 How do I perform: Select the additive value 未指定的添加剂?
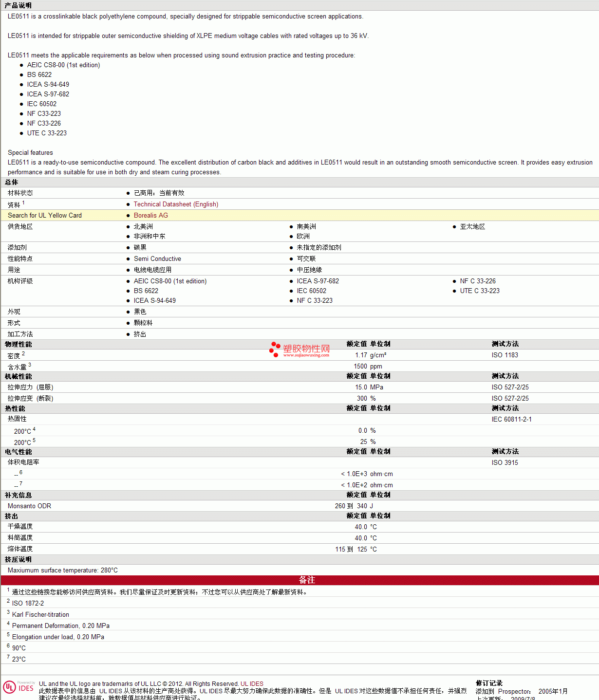click(x=319, y=248)
